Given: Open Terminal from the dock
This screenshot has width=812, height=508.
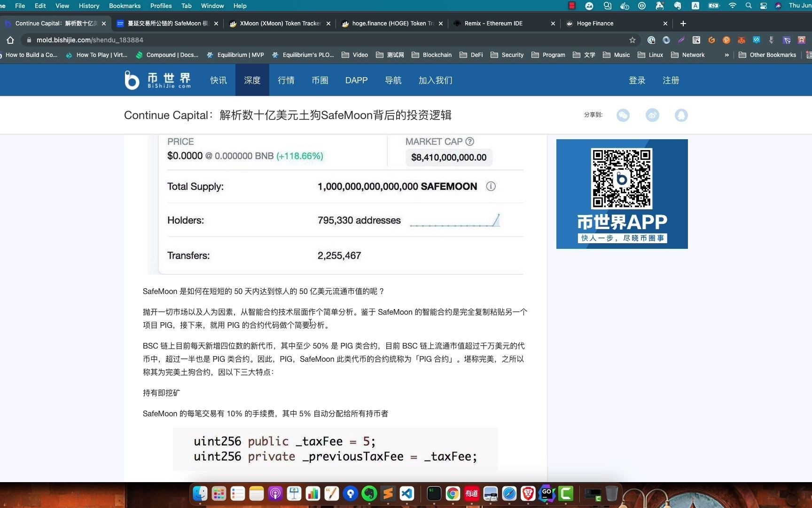Looking at the screenshot, I should coord(434,493).
